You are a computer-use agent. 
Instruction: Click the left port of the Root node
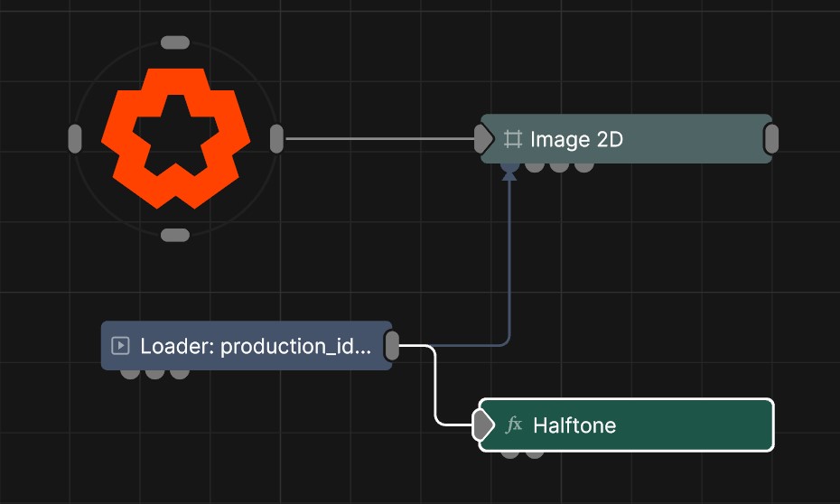(x=75, y=139)
